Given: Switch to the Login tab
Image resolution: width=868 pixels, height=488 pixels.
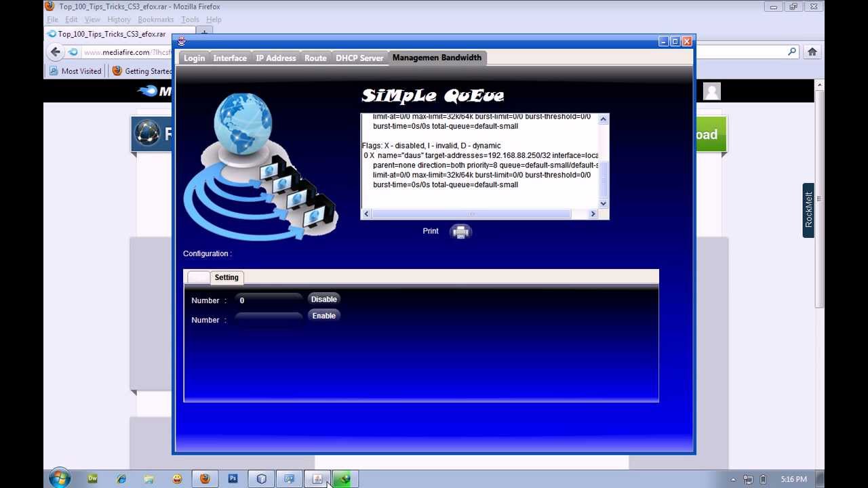Looking at the screenshot, I should coord(194,58).
